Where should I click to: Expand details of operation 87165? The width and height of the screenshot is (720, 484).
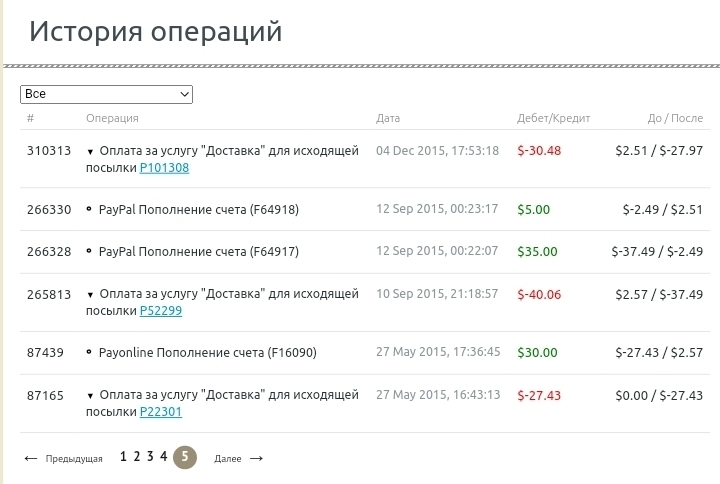point(90,396)
